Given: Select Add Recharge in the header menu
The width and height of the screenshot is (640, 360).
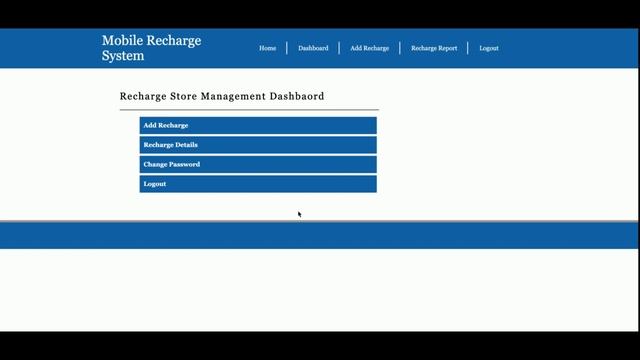Looking at the screenshot, I should pos(369,48).
